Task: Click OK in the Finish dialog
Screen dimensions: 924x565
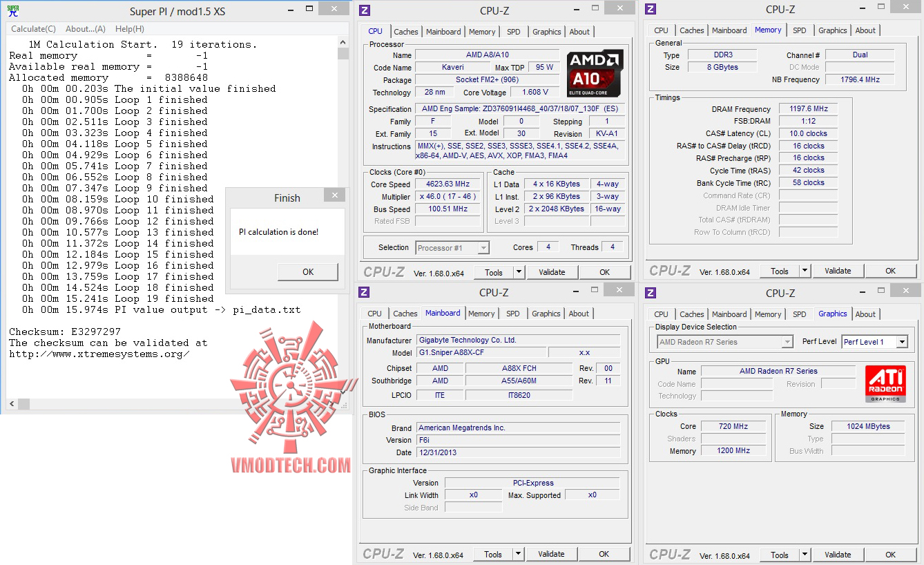Action: (x=308, y=271)
